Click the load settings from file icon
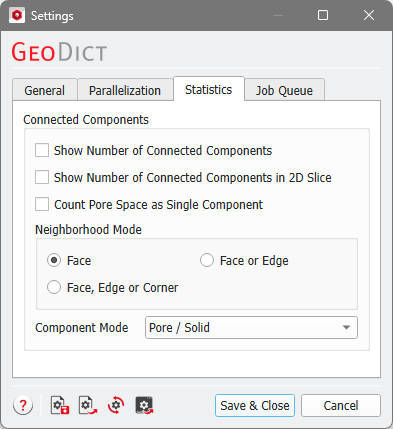This screenshot has width=393, height=429. coord(88,405)
